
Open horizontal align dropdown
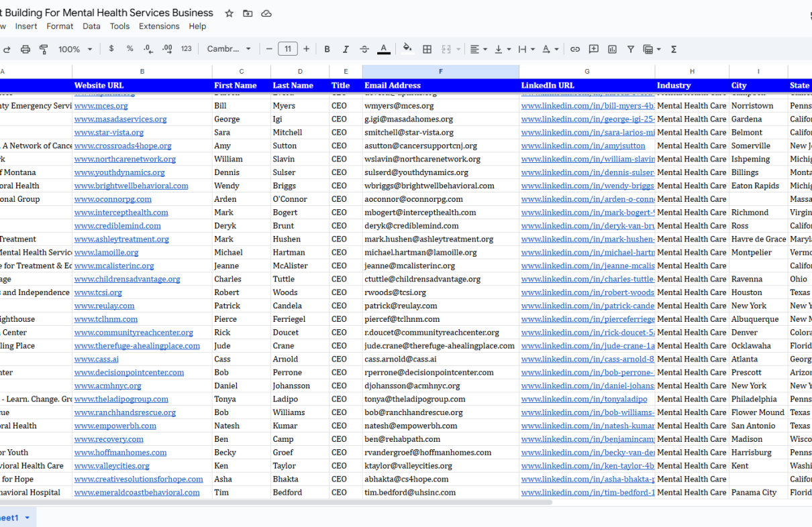pos(478,49)
